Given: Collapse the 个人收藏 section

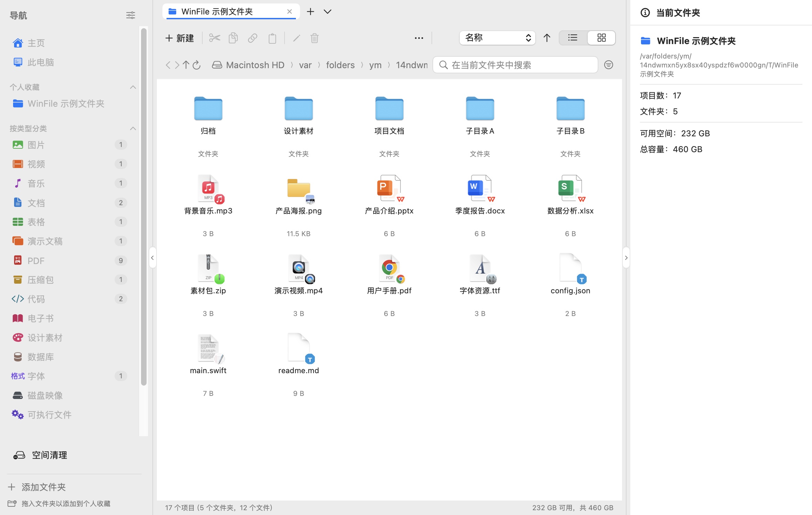Looking at the screenshot, I should point(133,87).
